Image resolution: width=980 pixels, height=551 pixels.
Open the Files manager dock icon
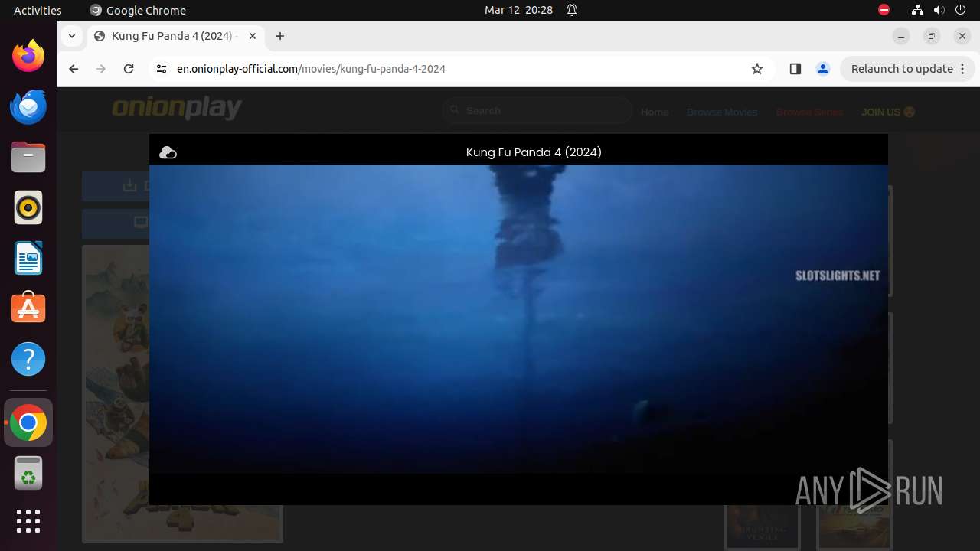tap(28, 157)
